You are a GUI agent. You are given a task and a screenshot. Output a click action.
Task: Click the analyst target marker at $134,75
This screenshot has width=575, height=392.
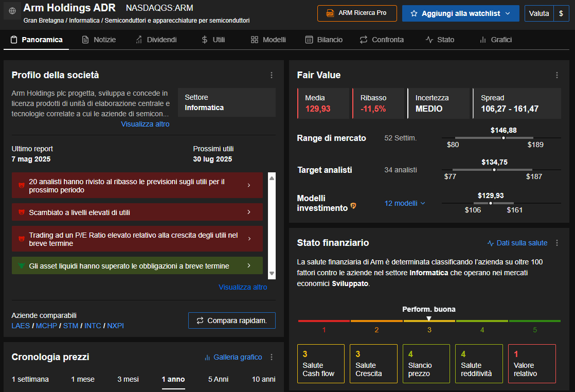(494, 170)
